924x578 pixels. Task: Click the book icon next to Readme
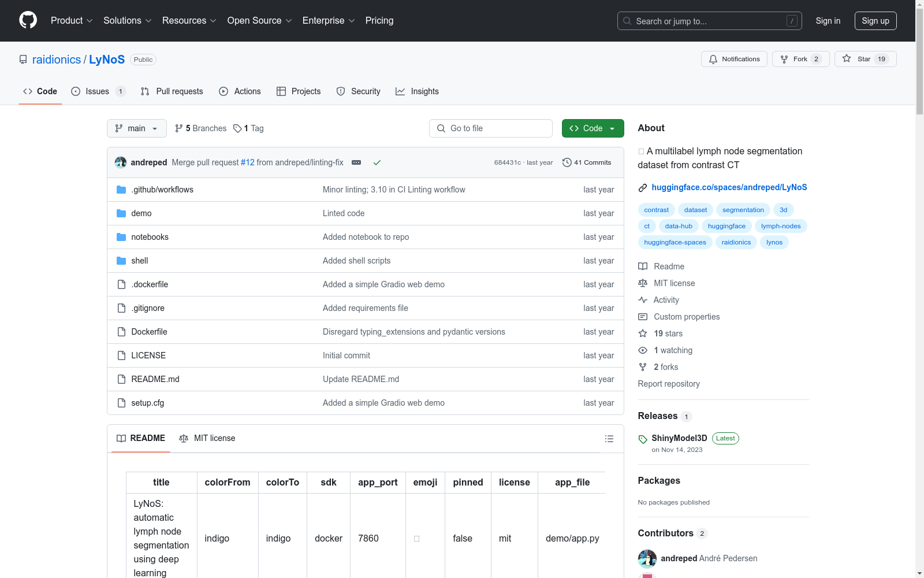pyautogui.click(x=643, y=266)
